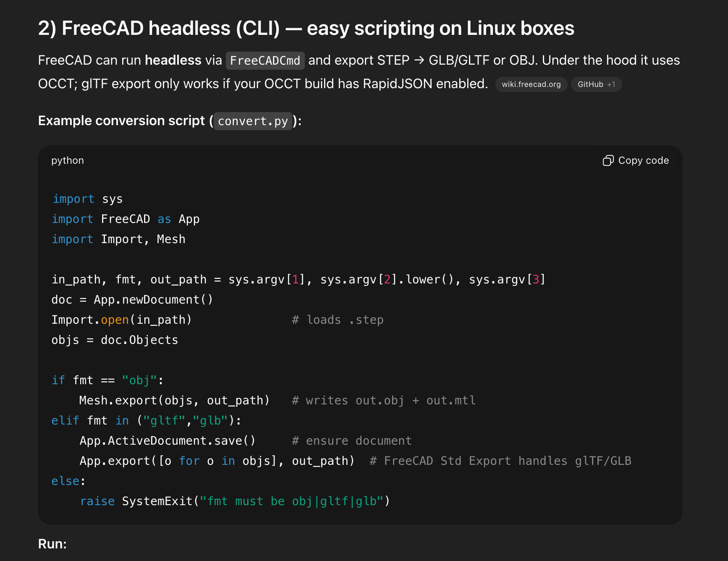Click the code 'App.ActiveDocument.save()'
Screen dimensions: 728x561
168,440
